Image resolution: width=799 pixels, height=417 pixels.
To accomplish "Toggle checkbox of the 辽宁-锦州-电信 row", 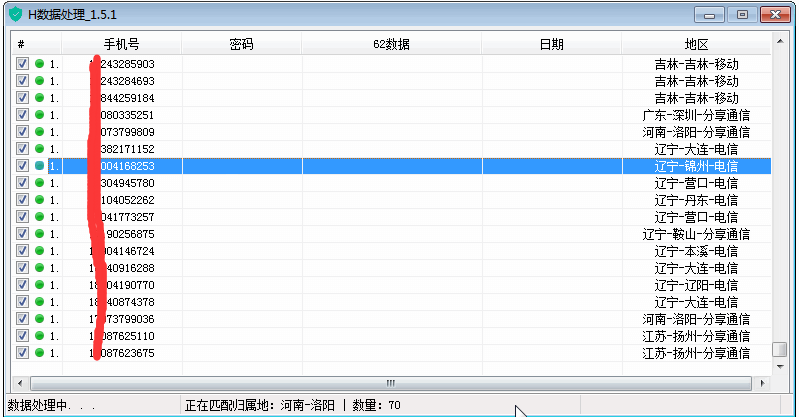I will [22, 166].
